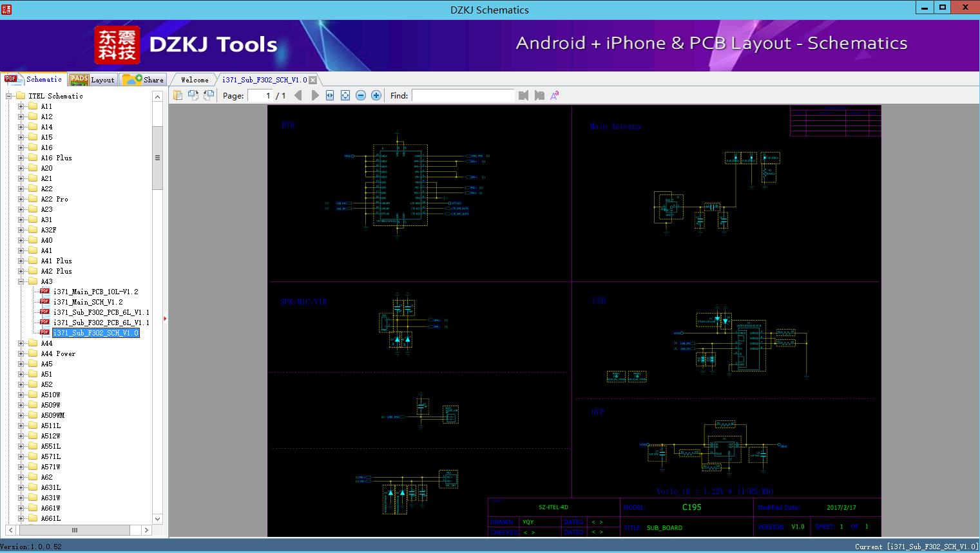Open i371_Main_SCH_V1.2 file

point(88,302)
